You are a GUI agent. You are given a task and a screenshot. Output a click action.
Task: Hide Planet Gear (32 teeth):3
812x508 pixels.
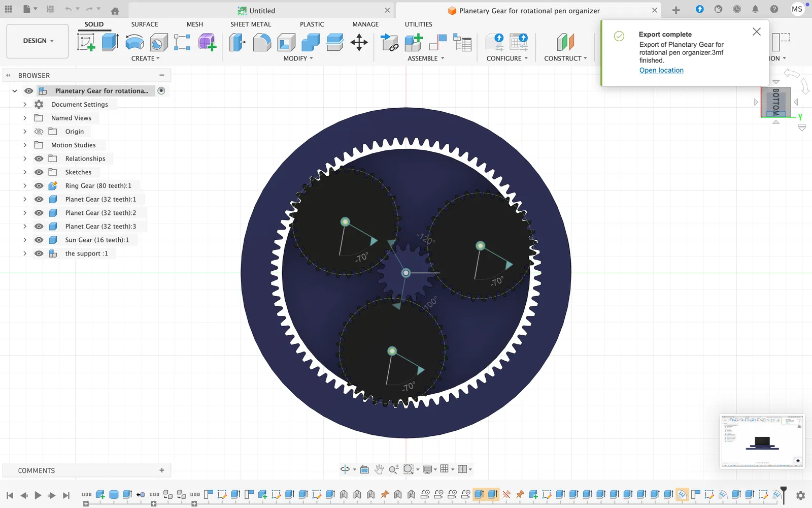39,227
